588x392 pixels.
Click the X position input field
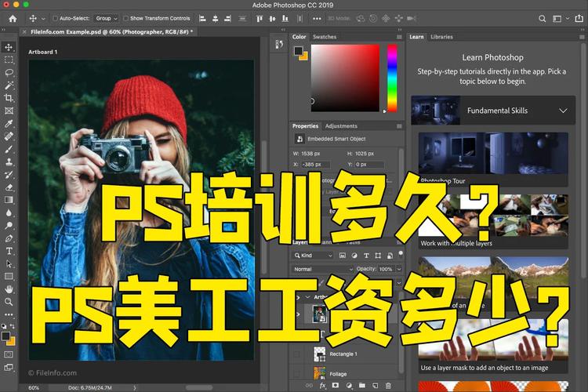click(x=316, y=165)
